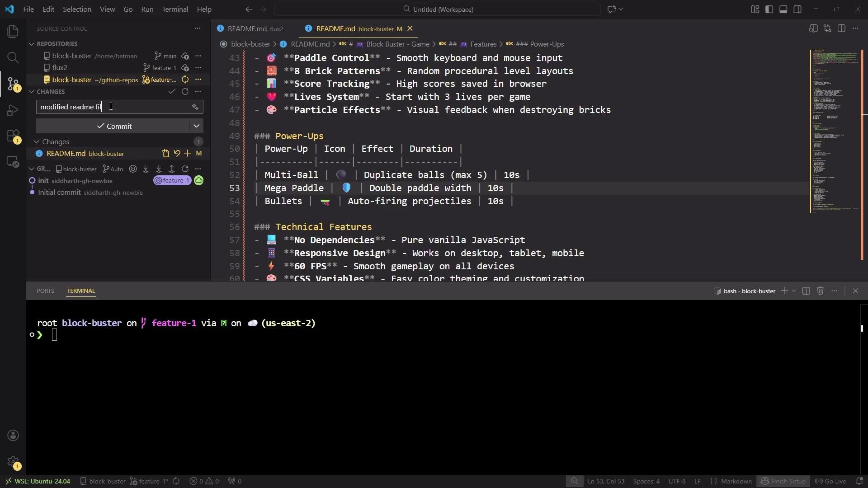Viewport: 868px width, 488px height.
Task: Click Finish Setup in status bar
Action: point(783,481)
